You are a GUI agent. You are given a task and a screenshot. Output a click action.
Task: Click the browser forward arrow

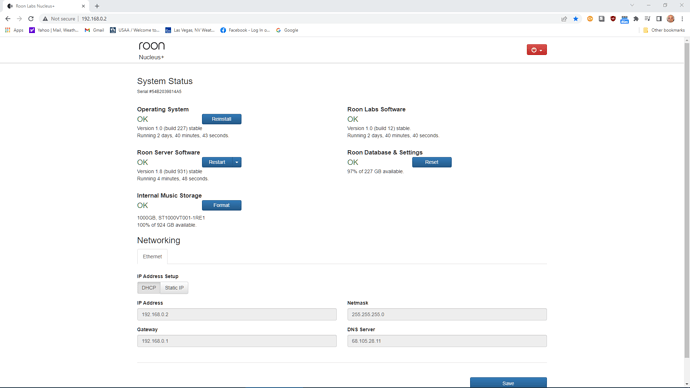pyautogui.click(x=19, y=19)
